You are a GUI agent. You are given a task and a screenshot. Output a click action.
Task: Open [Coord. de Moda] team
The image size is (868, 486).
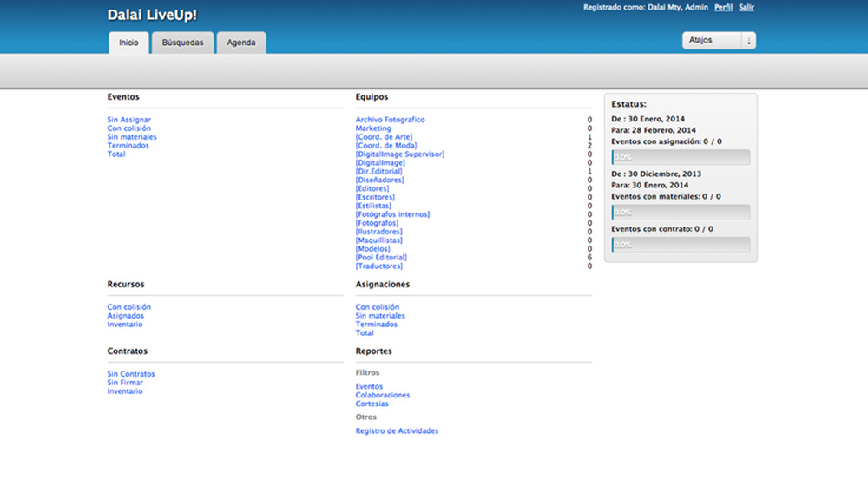[x=386, y=146]
